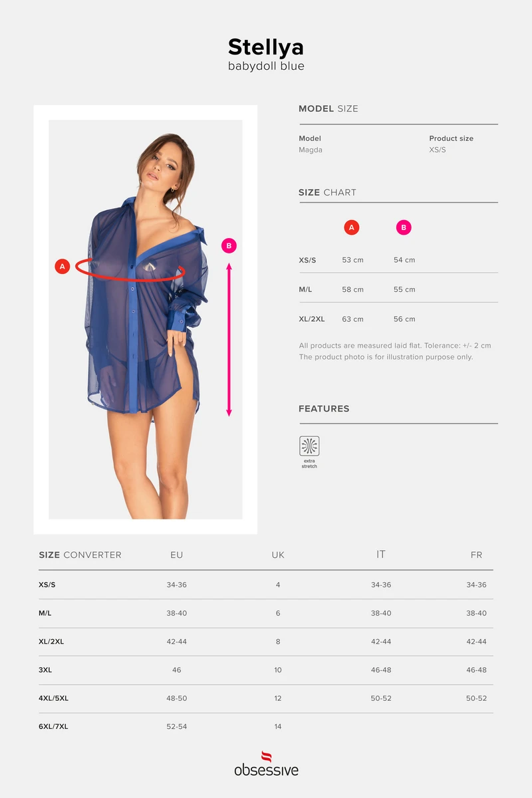The width and height of the screenshot is (532, 798).
Task: Click the red A circle in the size chart
Action: (x=351, y=227)
